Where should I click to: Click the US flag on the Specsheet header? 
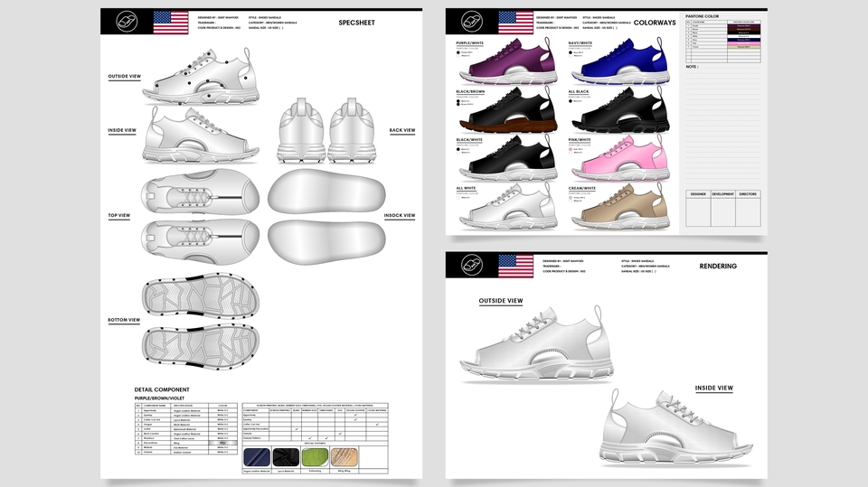171,22
